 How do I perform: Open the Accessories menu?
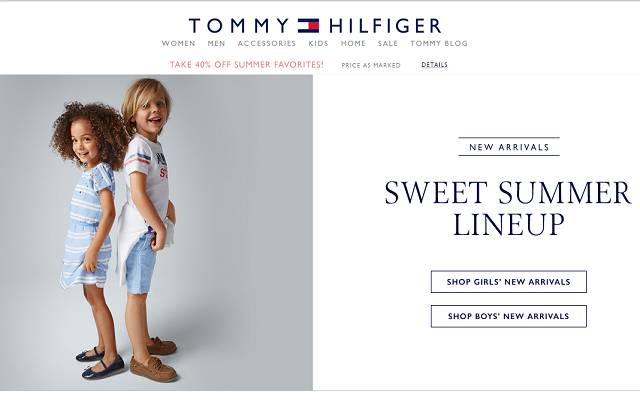tap(267, 43)
